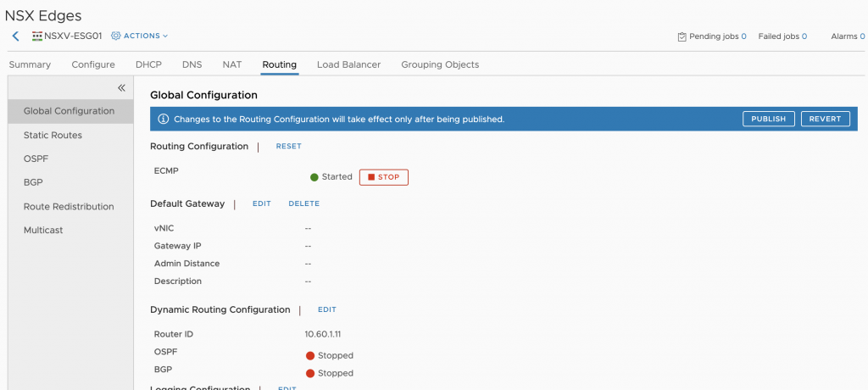
Task: Click the Default Gateway Description label
Action: 178,281
